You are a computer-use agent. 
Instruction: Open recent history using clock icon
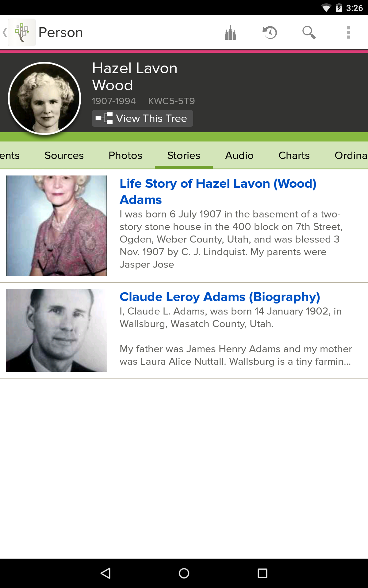click(269, 32)
